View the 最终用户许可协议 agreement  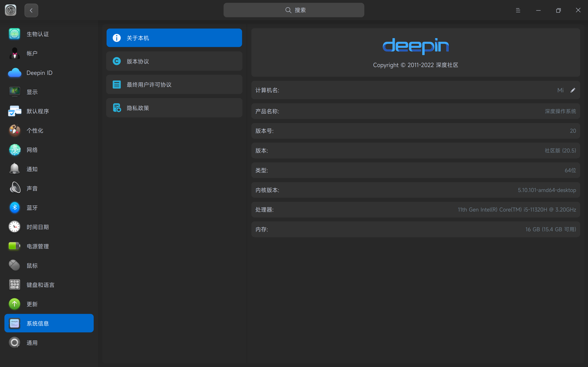174,85
